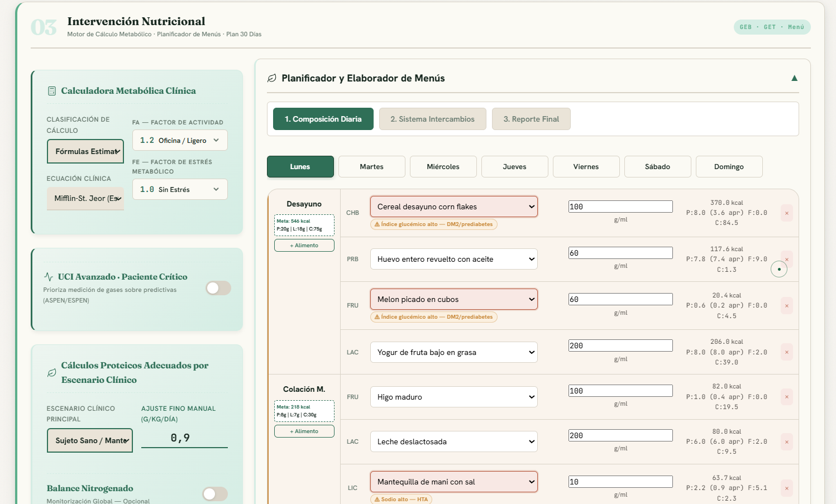Open the Leche deslactosada food dropdown
836x504 pixels.
click(x=454, y=441)
